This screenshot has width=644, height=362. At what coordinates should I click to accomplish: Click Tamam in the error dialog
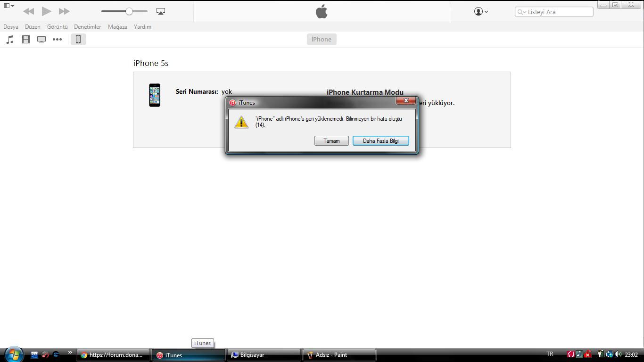[331, 141]
